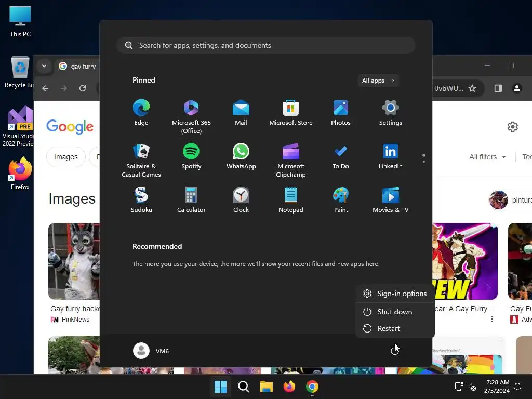The width and height of the screenshot is (532, 399).
Task: Open Firefox from the taskbar
Action: [x=289, y=387]
